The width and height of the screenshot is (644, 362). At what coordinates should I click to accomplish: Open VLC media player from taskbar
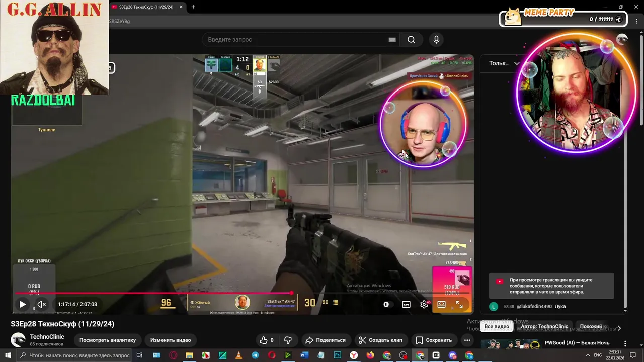click(x=238, y=355)
